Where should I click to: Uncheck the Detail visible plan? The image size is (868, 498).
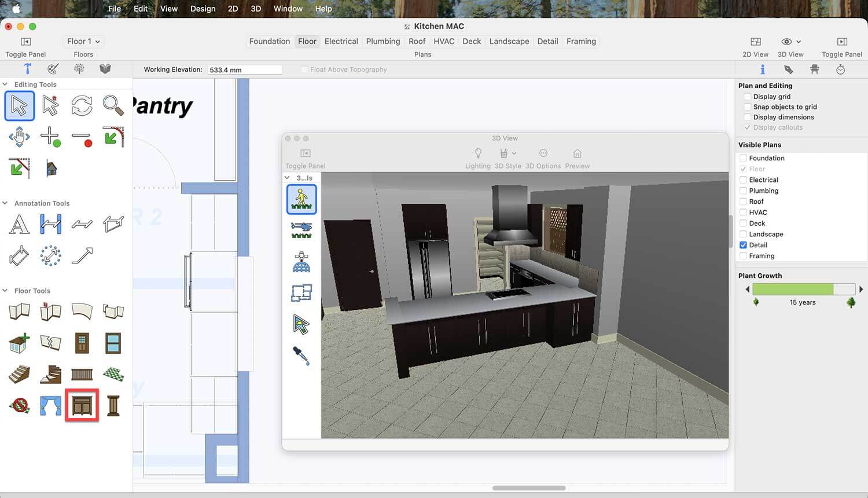(x=743, y=245)
